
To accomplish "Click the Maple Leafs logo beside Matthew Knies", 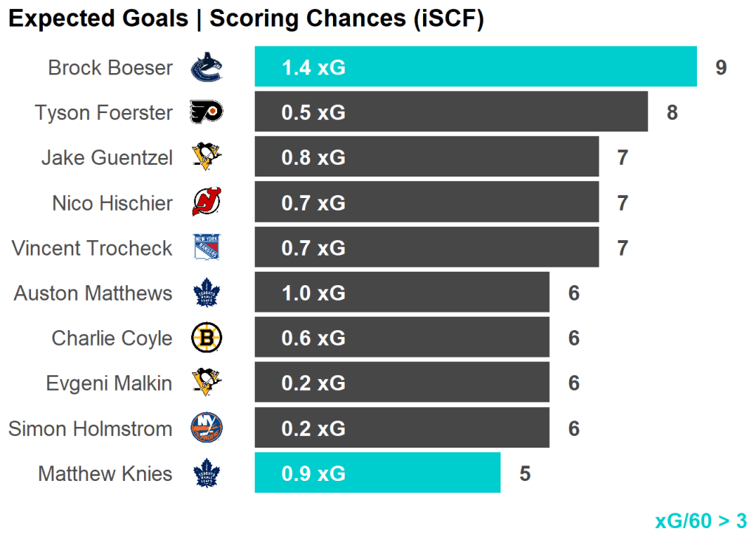I will click(x=207, y=474).
